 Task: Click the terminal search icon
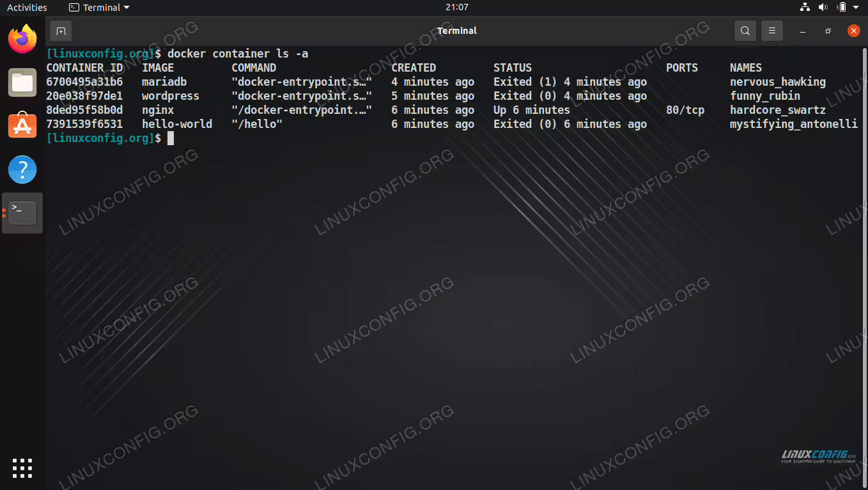tap(745, 31)
